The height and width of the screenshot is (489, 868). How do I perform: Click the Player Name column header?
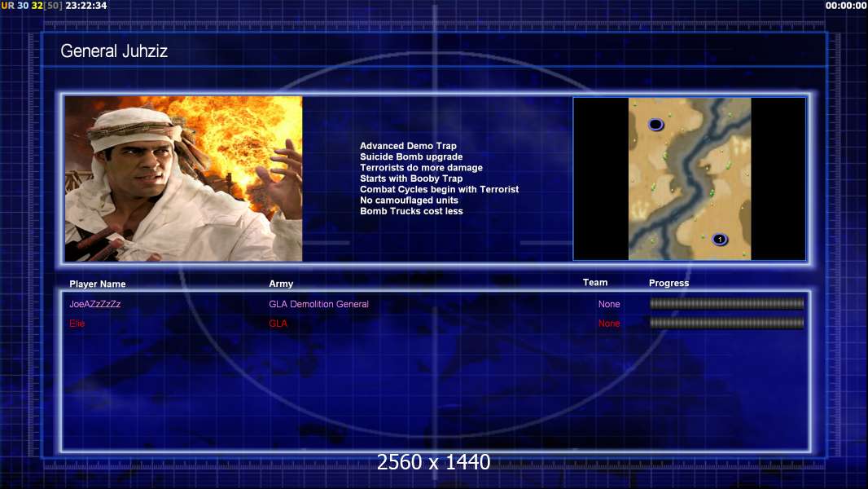(x=98, y=284)
